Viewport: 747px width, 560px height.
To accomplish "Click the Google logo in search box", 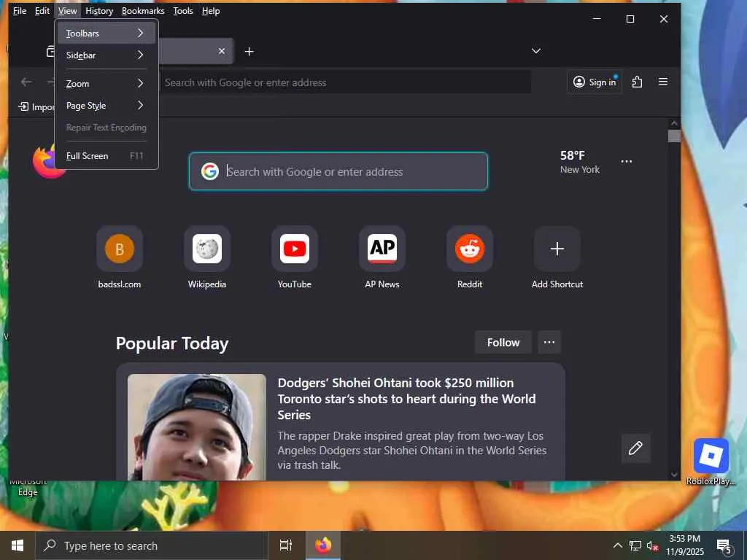I will (x=209, y=171).
